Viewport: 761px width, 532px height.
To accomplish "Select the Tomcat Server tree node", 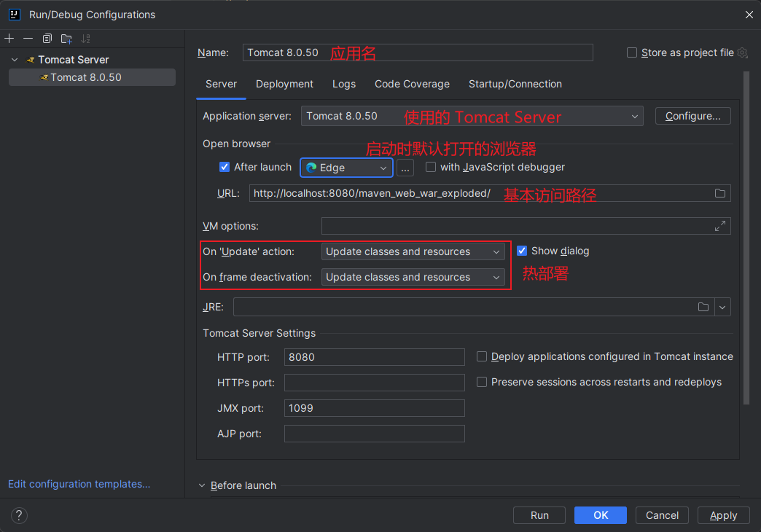I will [74, 60].
